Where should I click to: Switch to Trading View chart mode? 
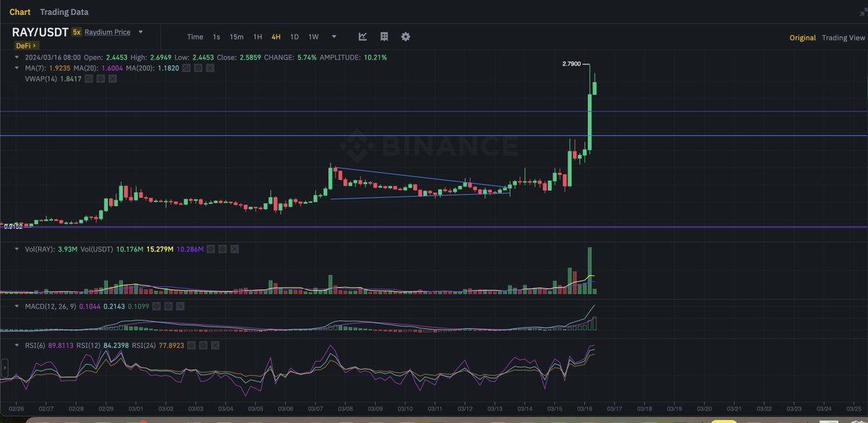(843, 37)
